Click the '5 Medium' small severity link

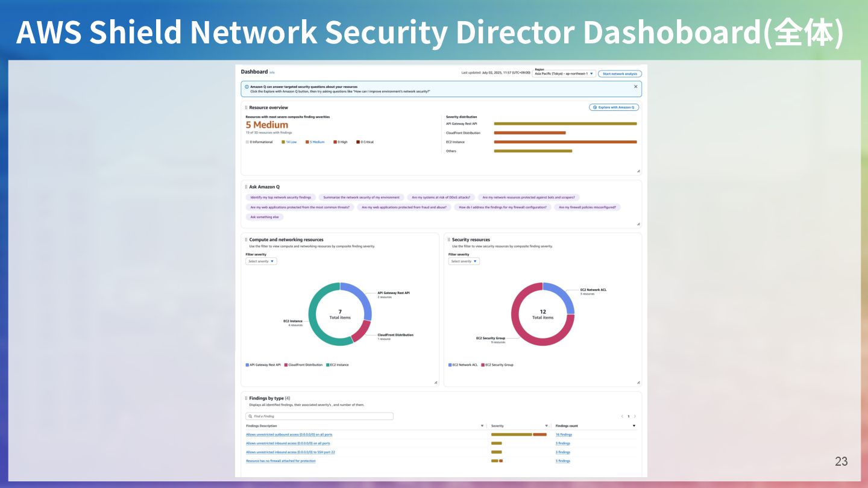(x=317, y=142)
